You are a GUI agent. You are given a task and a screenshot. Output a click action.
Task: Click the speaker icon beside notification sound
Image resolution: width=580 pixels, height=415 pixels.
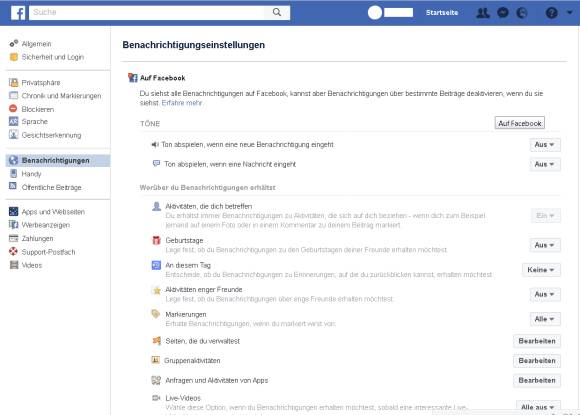[x=155, y=144]
